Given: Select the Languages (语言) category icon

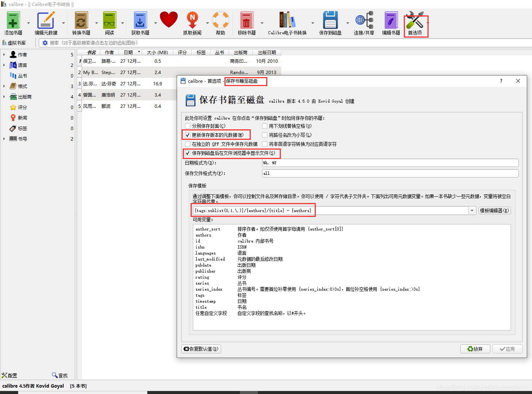Looking at the screenshot, I should pos(13,65).
